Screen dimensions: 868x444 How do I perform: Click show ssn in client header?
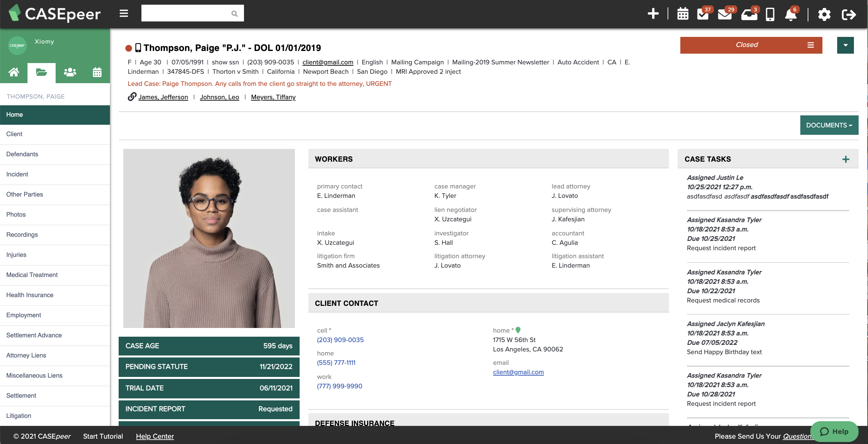pyautogui.click(x=225, y=62)
